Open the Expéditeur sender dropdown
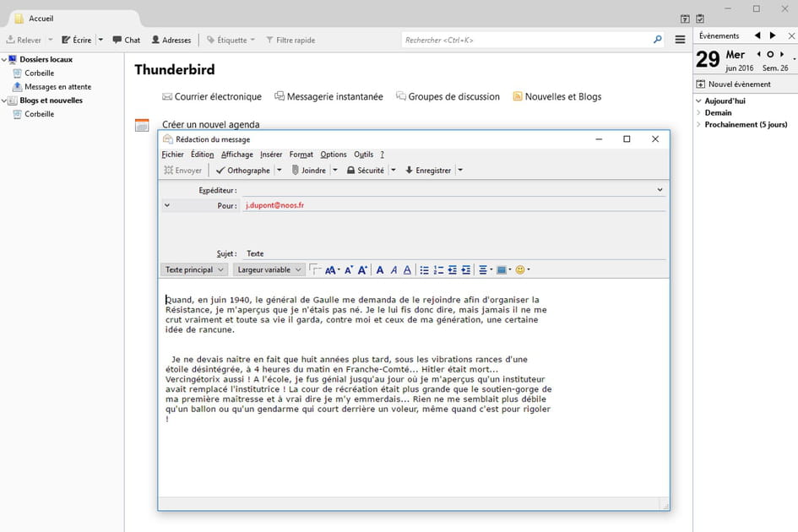 coord(660,190)
